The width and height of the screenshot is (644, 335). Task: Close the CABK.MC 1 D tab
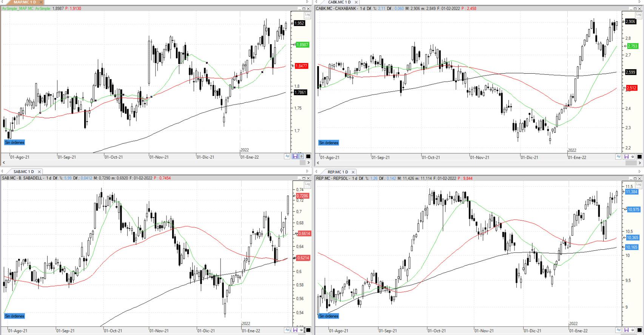(356, 2)
